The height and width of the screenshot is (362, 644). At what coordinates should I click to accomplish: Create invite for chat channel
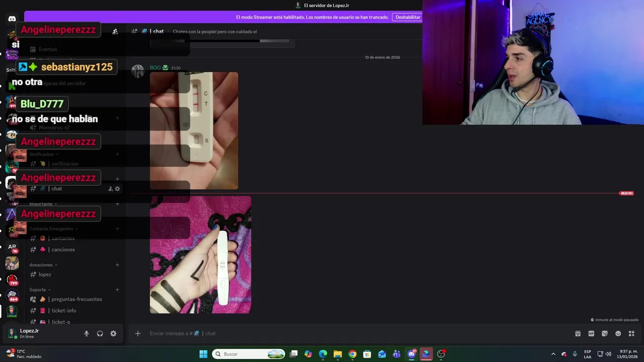[111, 189]
